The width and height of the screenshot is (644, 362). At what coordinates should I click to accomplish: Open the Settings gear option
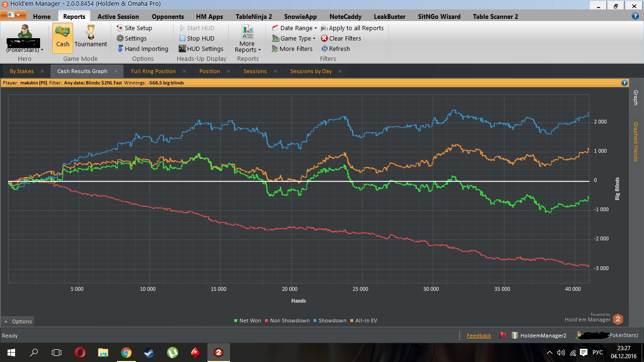tap(132, 38)
